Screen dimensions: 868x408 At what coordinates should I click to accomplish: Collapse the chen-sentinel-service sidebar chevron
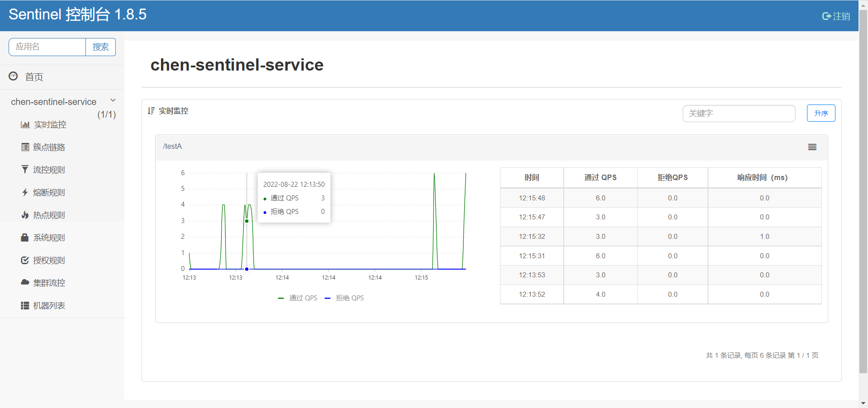click(113, 100)
